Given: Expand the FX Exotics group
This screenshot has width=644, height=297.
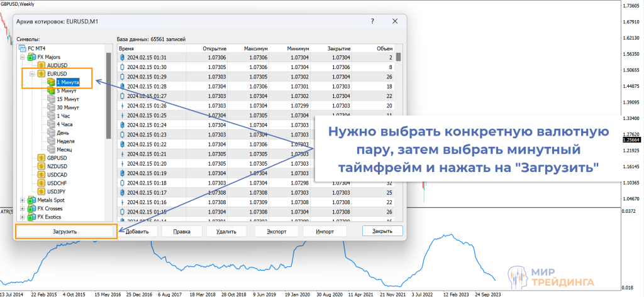Looking at the screenshot, I should [x=23, y=217].
